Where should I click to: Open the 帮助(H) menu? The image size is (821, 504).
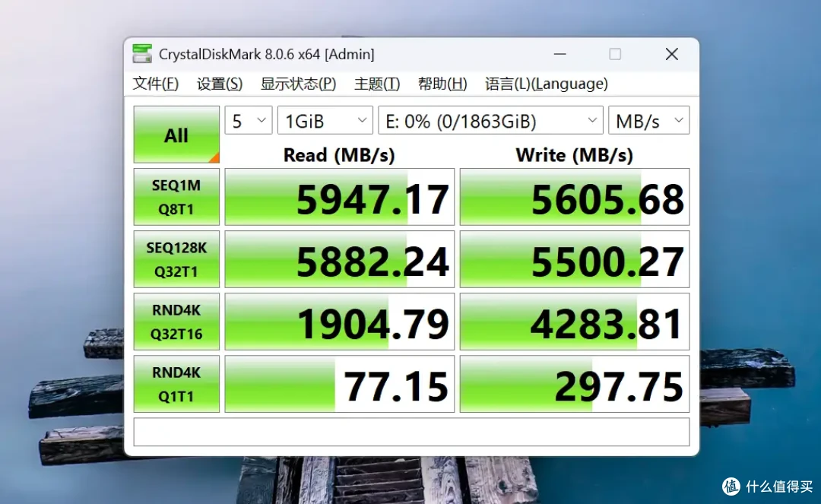[x=442, y=84]
